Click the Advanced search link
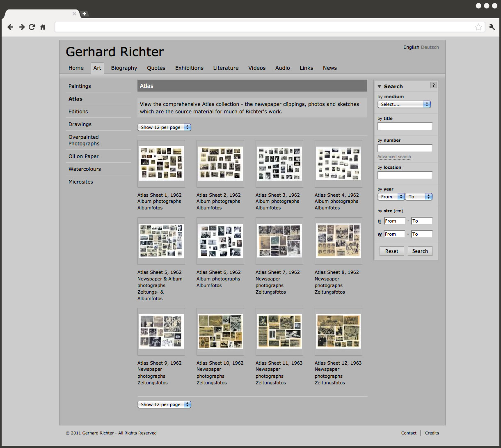 (394, 157)
